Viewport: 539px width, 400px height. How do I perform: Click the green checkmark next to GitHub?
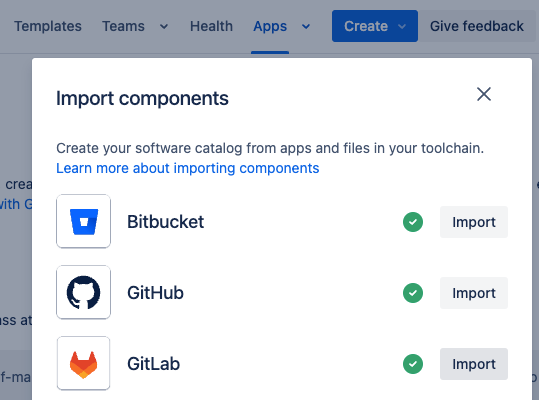413,293
